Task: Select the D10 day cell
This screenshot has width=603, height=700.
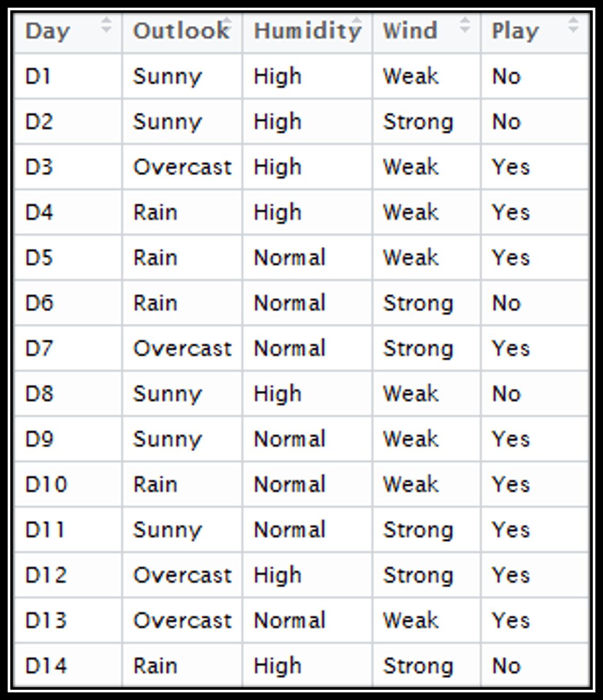Action: tap(46, 485)
